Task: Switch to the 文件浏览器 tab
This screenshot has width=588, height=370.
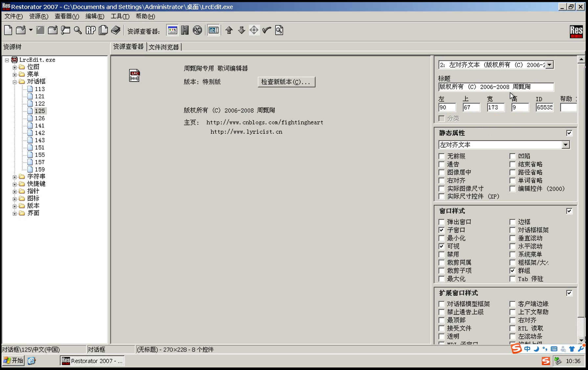Action: coord(164,47)
